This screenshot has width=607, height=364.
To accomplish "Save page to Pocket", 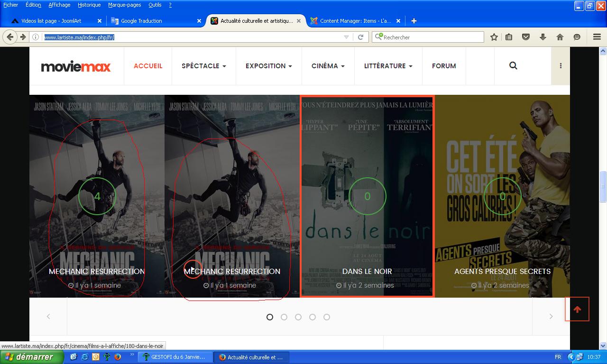I will tap(526, 37).
